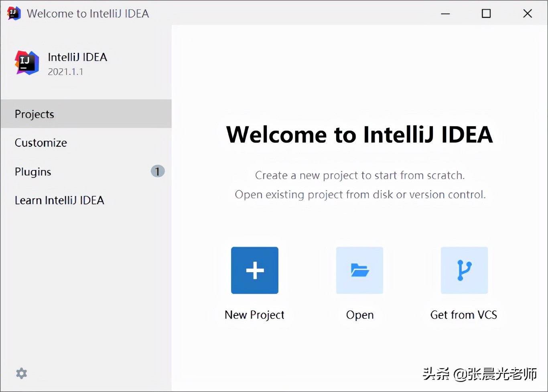The width and height of the screenshot is (548, 392).
Task: Close the Welcome to IntelliJ IDEA window
Action: click(528, 14)
